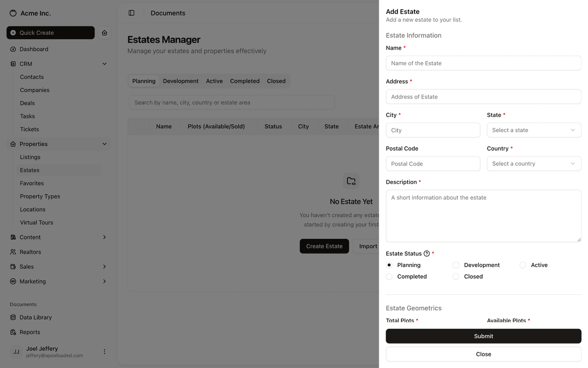The height and width of the screenshot is (368, 588).
Task: Open the Select a state dropdown
Action: coord(534,130)
